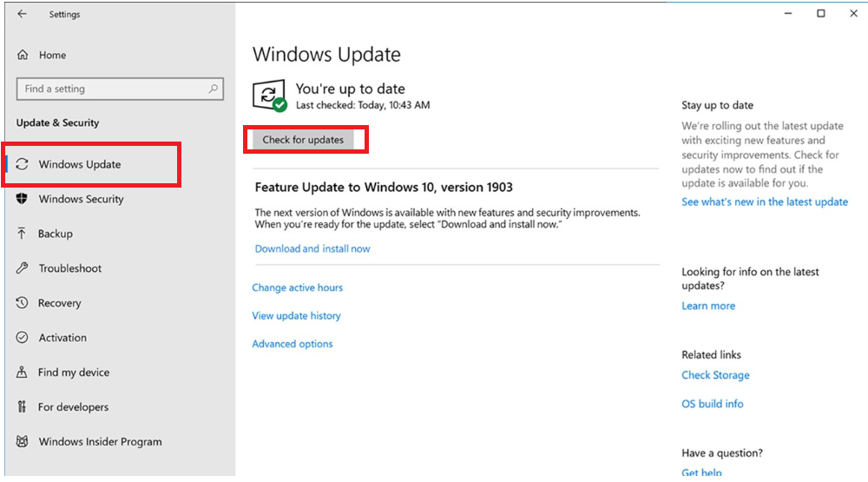Click the Learn more link
Image resolution: width=868 pixels, height=482 pixels.
tap(708, 306)
